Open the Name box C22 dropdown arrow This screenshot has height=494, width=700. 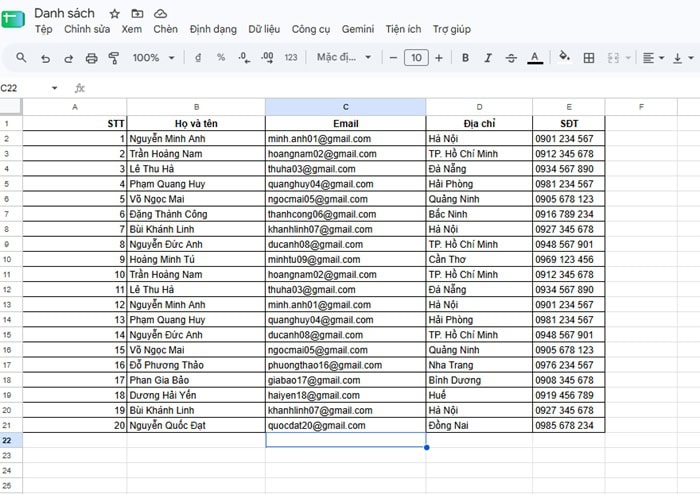coord(54,88)
